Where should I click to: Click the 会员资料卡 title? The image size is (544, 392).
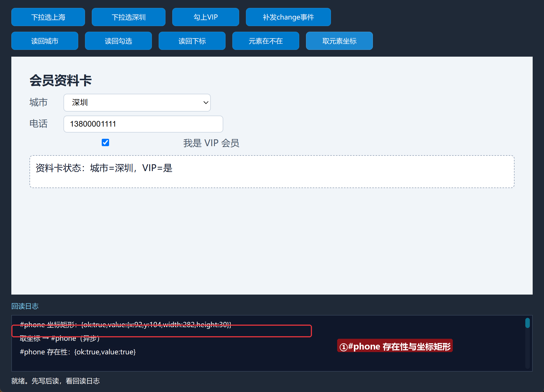pos(61,80)
